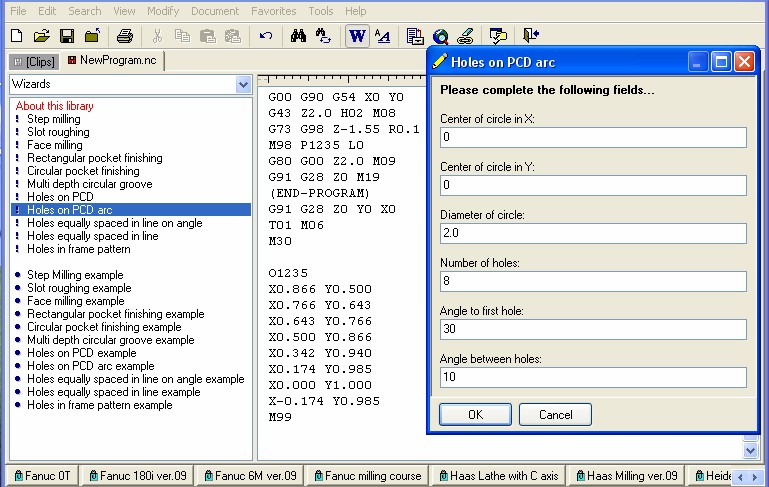
Task: Click the Open folder icon
Action: pos(41,36)
